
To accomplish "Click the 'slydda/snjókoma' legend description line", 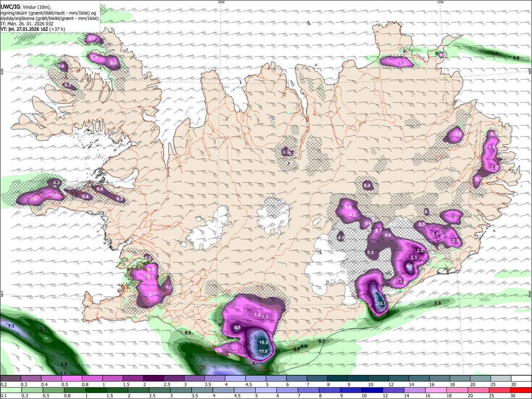I will 49,18.
